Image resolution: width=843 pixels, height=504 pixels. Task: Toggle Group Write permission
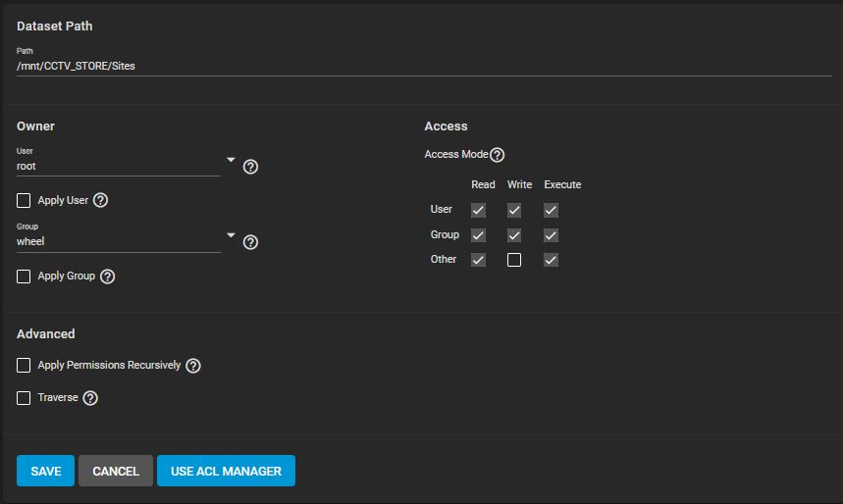coord(514,235)
